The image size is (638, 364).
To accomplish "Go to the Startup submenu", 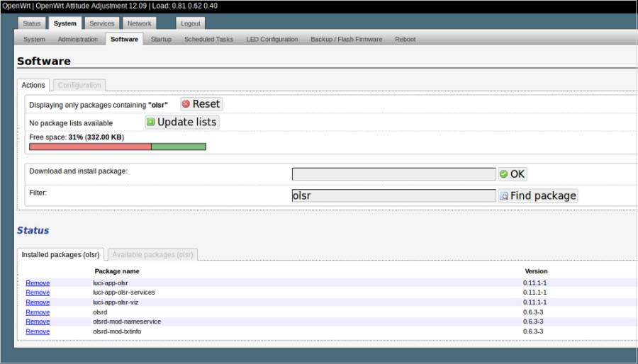I will 161,40.
